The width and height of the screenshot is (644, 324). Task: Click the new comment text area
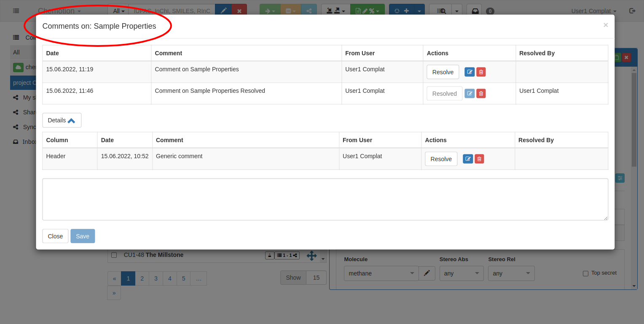(325, 199)
